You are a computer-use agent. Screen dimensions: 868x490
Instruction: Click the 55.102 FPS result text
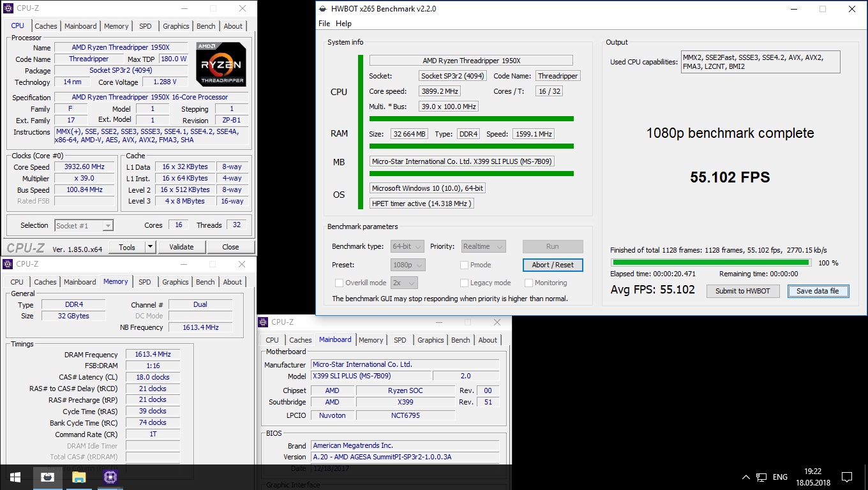click(730, 177)
